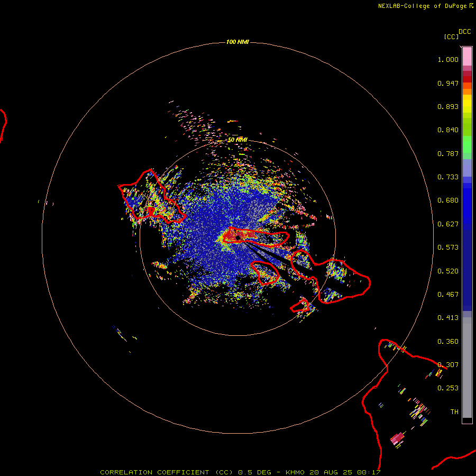Click the 0.893 scale value
The height and width of the screenshot is (476, 476).
(448, 106)
